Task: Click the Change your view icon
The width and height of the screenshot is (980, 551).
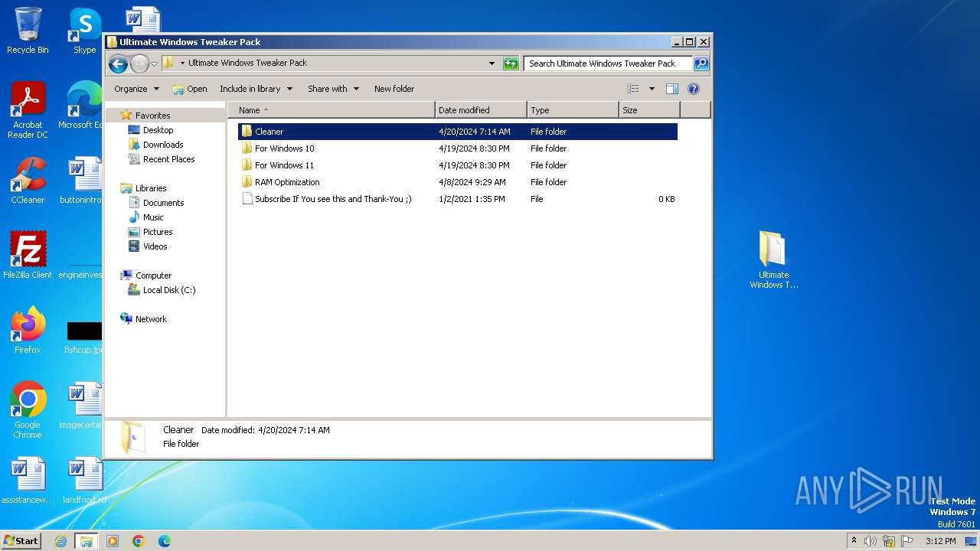Action: (633, 89)
